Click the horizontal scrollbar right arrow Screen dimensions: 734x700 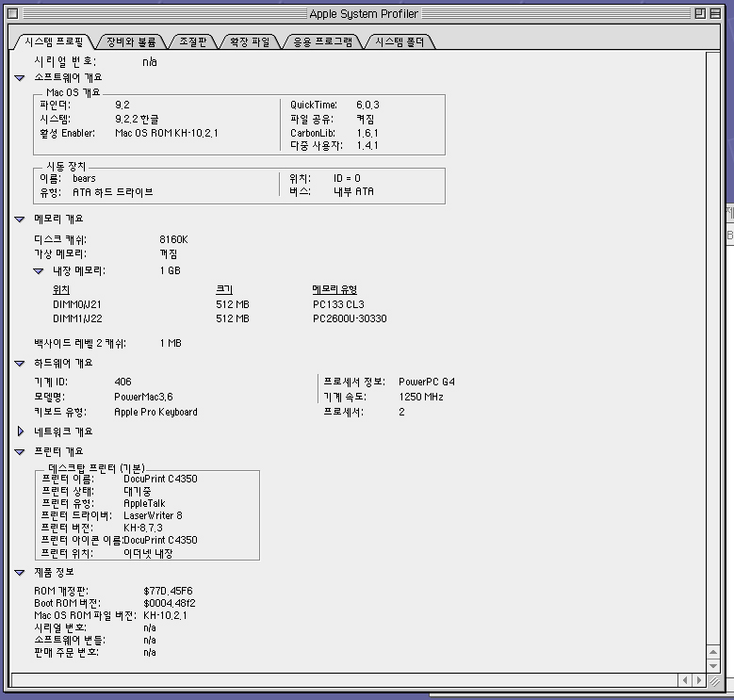click(x=699, y=680)
